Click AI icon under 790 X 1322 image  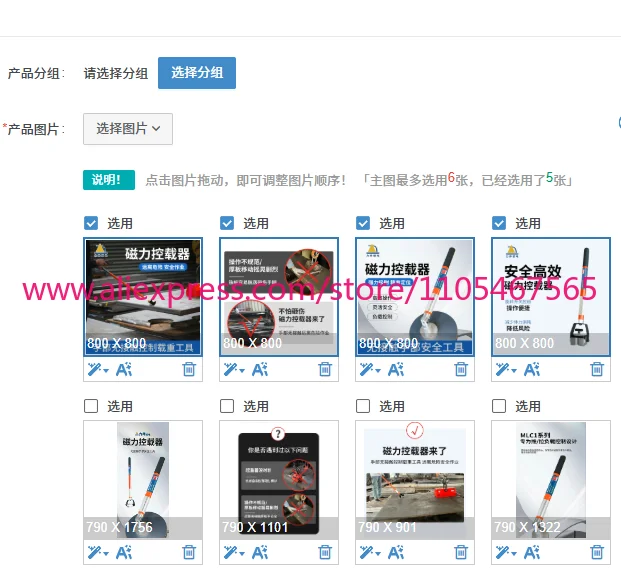pos(532,552)
